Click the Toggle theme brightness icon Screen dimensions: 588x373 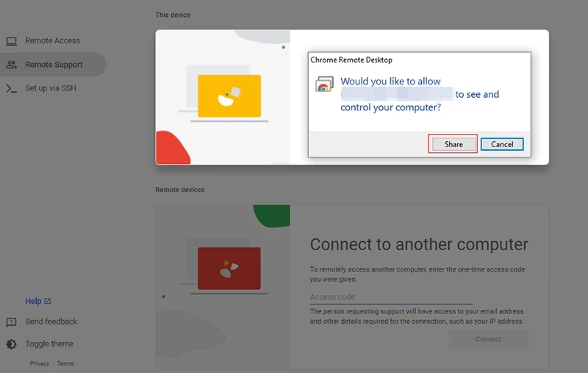pos(11,344)
